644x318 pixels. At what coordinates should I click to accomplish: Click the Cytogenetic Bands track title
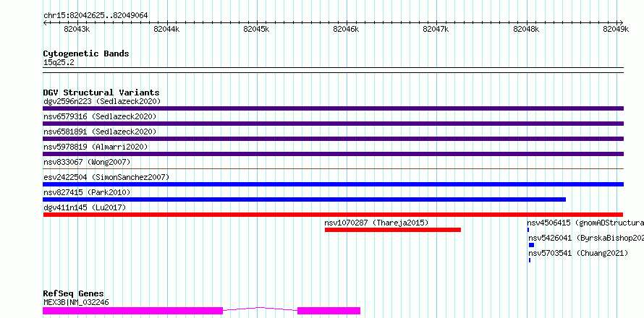tap(86, 53)
